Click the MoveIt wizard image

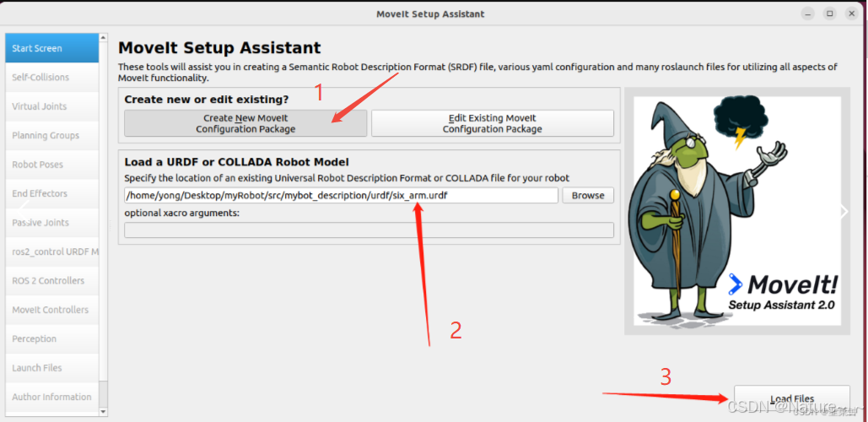tap(737, 211)
